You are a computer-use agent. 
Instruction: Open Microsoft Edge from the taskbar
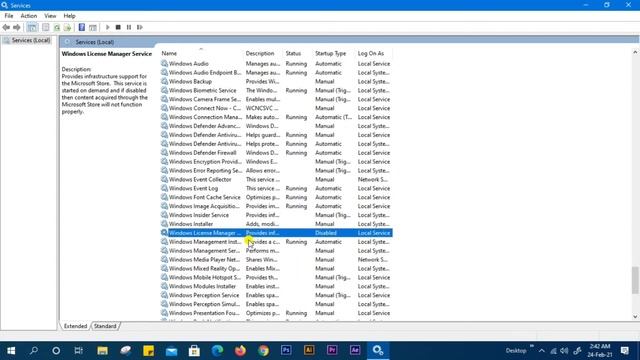[x=218, y=350]
